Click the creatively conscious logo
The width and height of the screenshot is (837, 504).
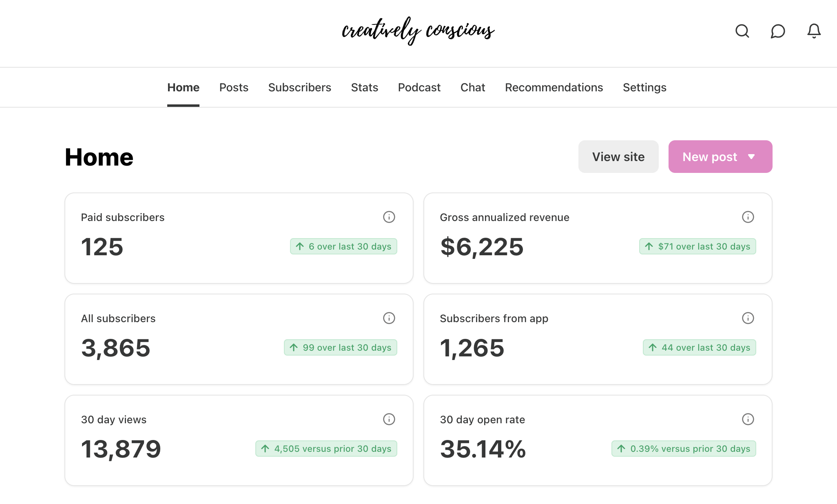click(418, 31)
